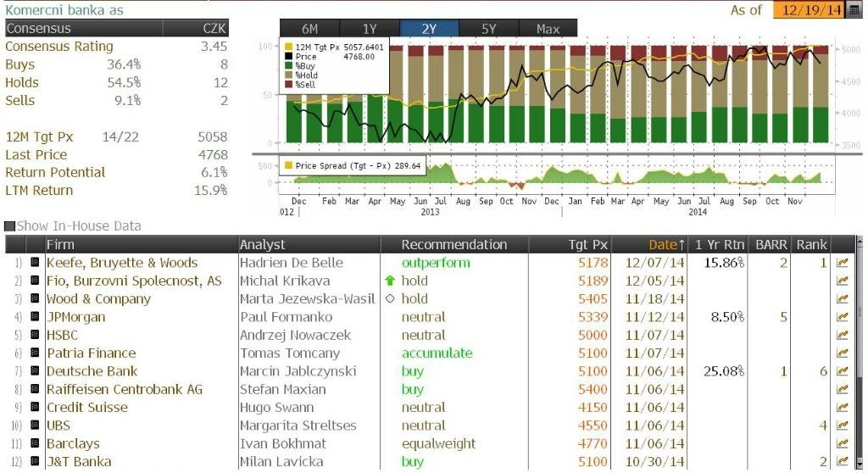
Task: Click document icon beside Raiffeisen Centrobank AG
Action: tap(35, 389)
